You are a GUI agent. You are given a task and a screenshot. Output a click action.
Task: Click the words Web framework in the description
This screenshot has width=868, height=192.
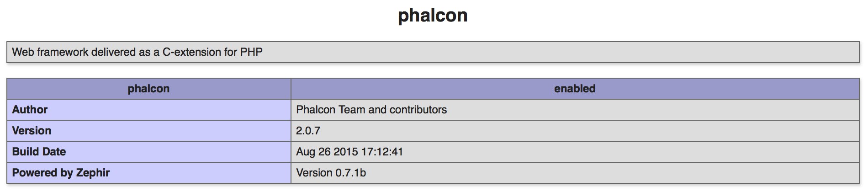pyautogui.click(x=50, y=52)
